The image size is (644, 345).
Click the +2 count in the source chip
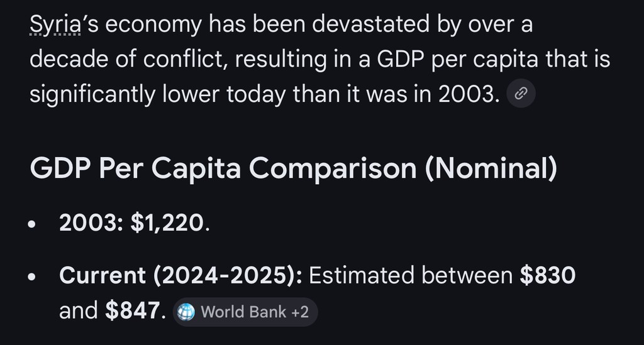click(299, 312)
